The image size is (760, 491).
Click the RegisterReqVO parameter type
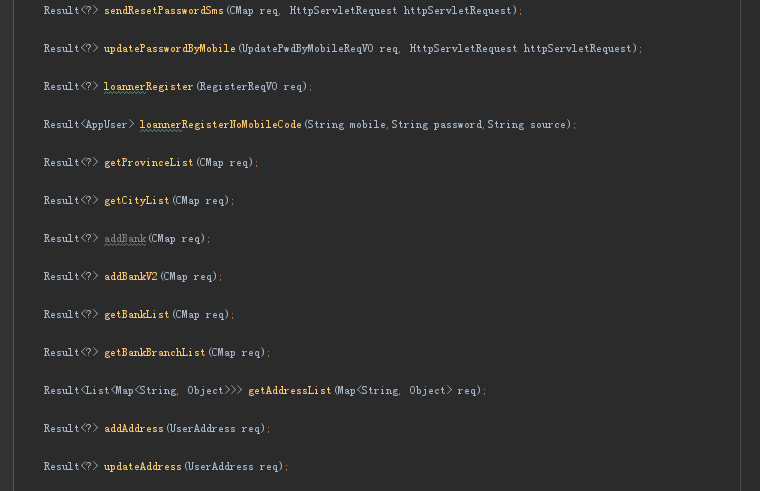coord(238,87)
